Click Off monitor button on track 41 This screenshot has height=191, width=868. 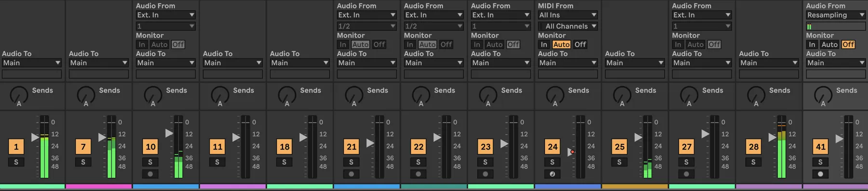click(848, 44)
